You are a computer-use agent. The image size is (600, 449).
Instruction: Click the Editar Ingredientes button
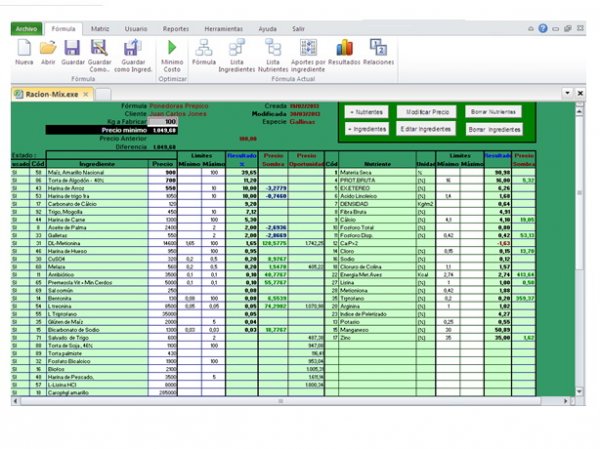[x=425, y=129]
